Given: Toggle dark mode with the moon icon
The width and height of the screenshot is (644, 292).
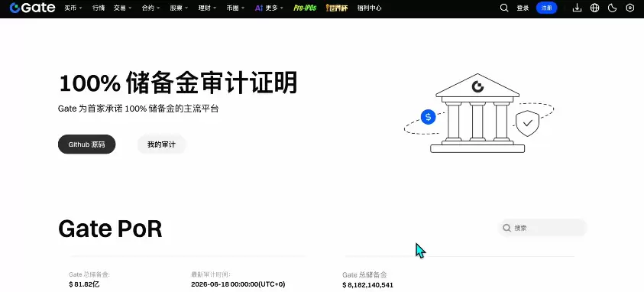Looking at the screenshot, I should click(x=613, y=8).
